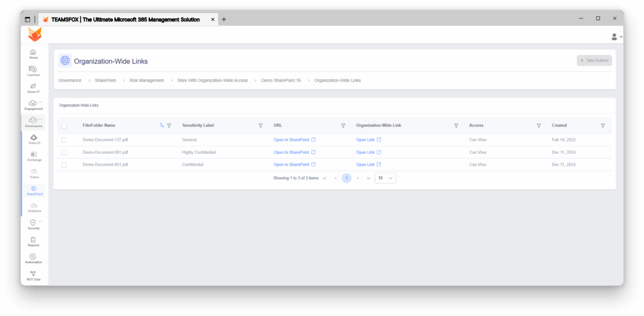This screenshot has width=644, height=316.
Task: Open the SharePoint sidebar icon
Action: point(34,188)
